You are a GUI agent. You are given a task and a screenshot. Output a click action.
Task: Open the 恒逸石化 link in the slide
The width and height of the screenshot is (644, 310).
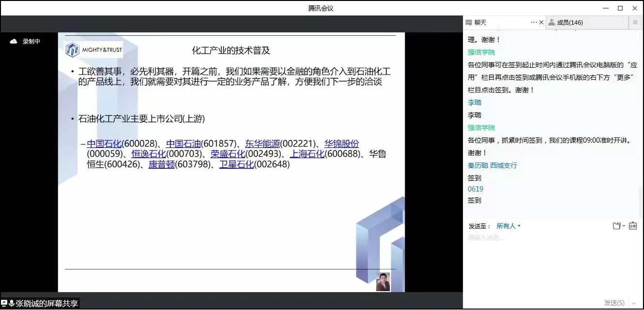click(x=149, y=154)
